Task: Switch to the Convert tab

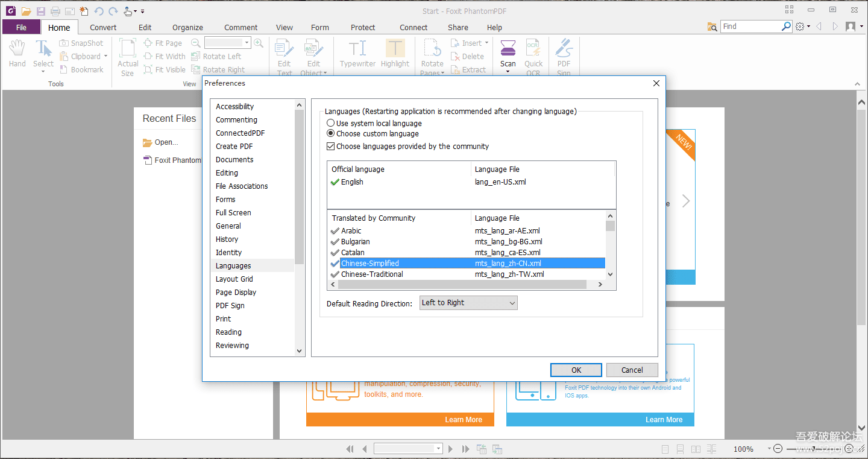Action: 103,27
